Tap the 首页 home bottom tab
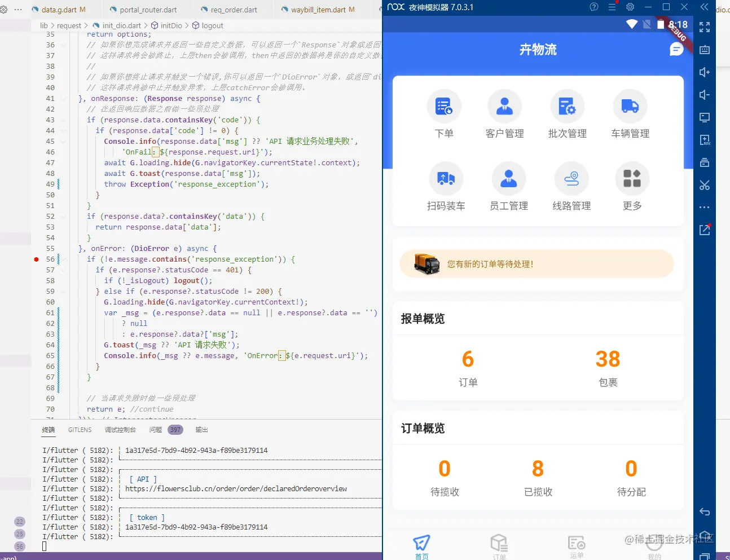This screenshot has width=730, height=560. [421, 546]
